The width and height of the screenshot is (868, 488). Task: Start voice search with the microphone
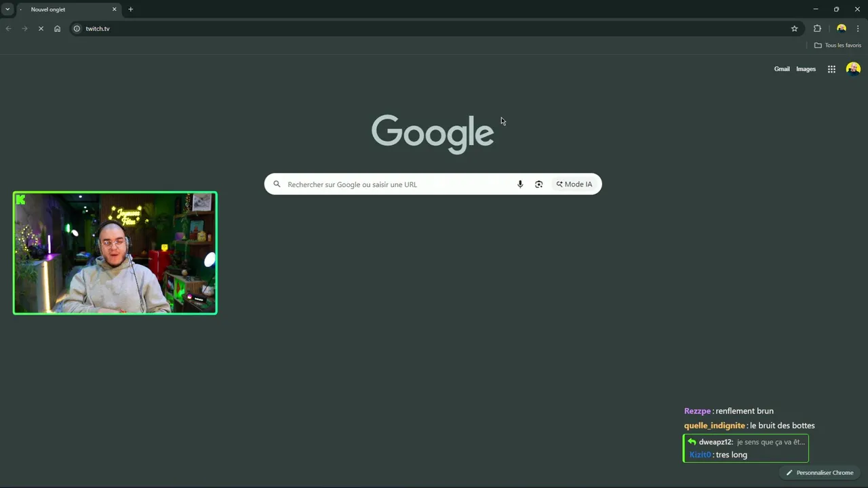[x=520, y=184]
